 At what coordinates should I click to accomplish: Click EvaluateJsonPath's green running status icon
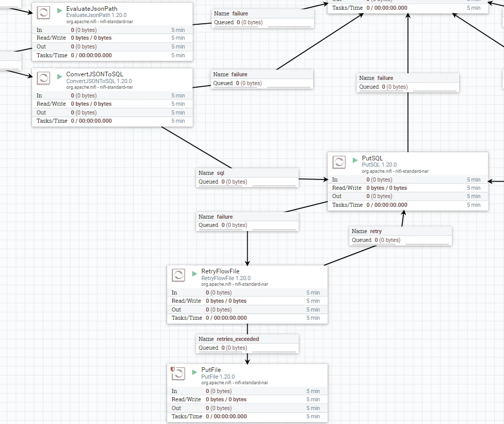pyautogui.click(x=59, y=11)
